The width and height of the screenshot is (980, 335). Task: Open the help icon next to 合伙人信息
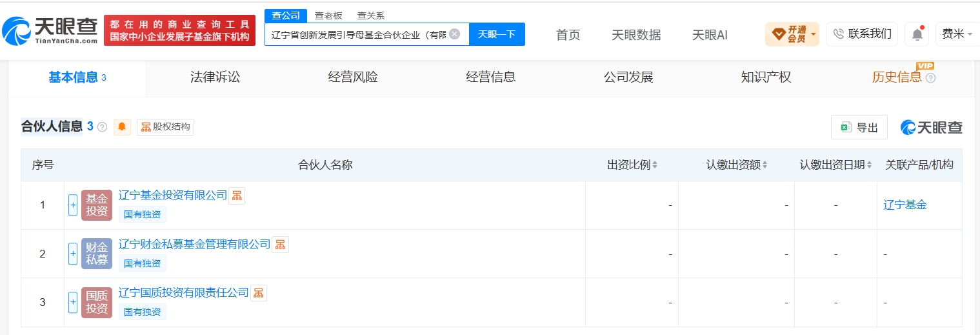[102, 127]
